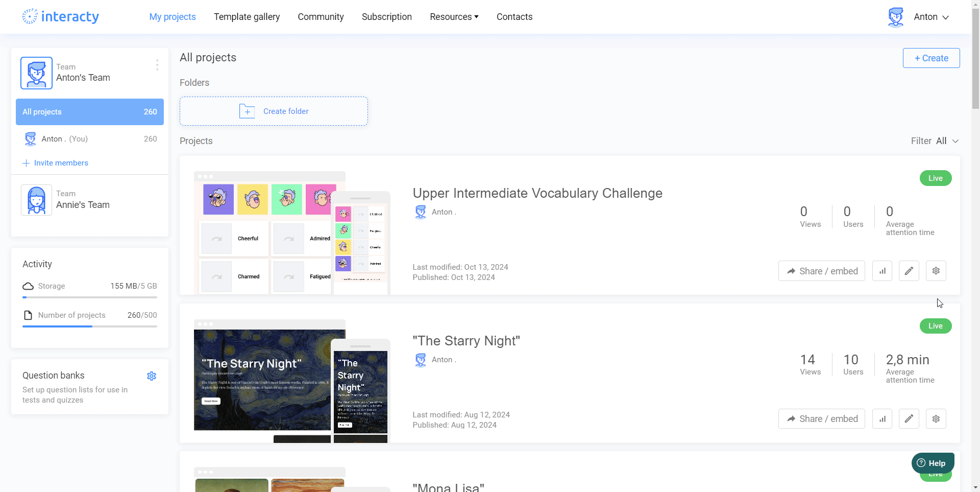Open the Community page
Screen dimensions: 980x492
[321, 17]
